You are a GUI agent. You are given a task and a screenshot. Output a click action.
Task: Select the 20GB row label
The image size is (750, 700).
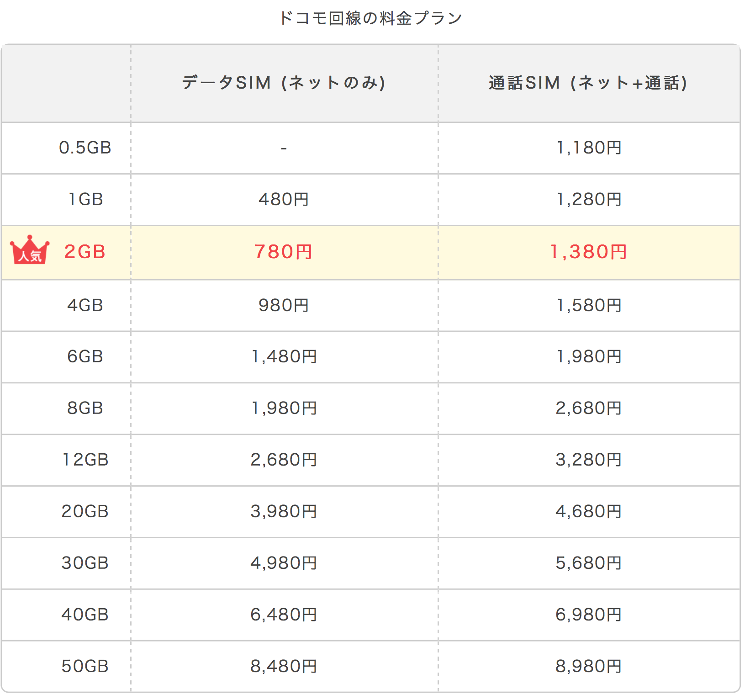[85, 511]
